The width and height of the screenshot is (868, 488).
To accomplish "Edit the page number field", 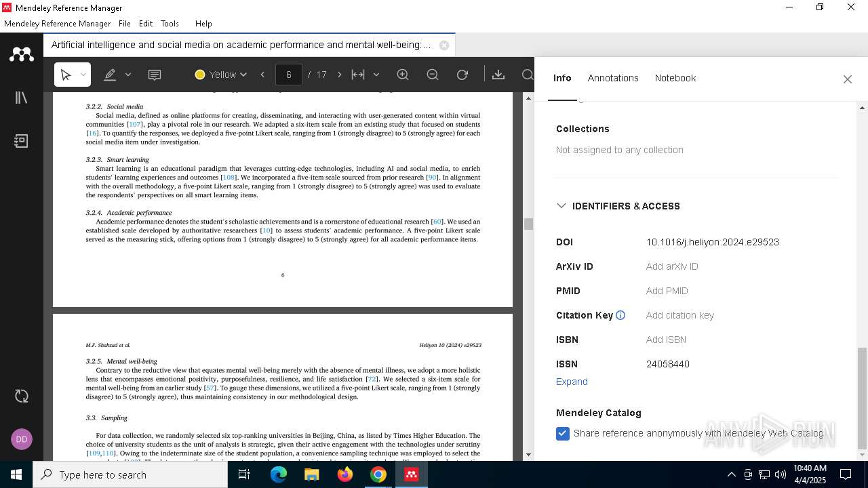I will [289, 75].
